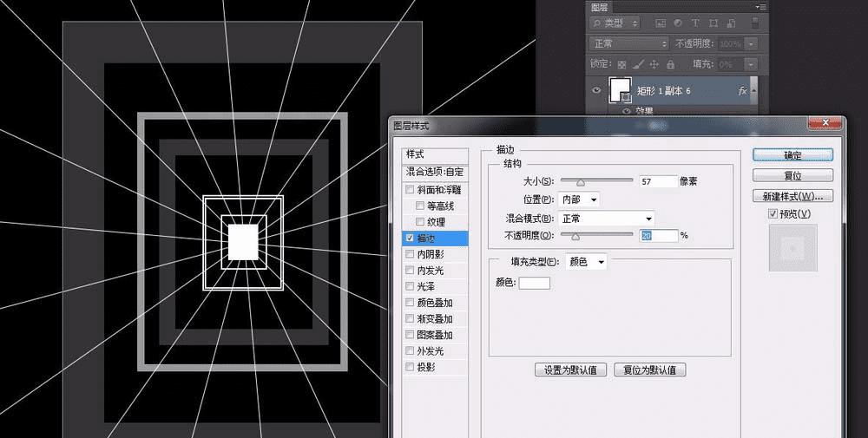Select the 样式 header in the styles list
Image resolution: width=868 pixels, height=438 pixels.
[435, 155]
